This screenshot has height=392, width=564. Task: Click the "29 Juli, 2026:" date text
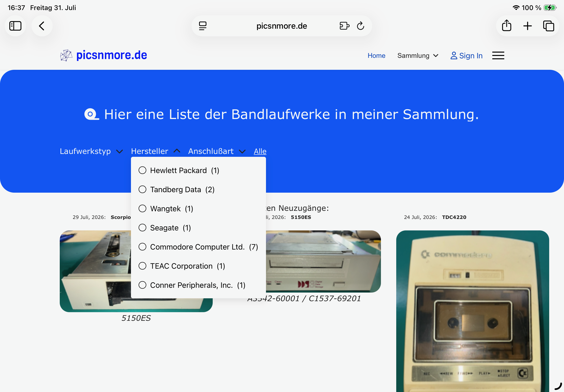point(89,217)
